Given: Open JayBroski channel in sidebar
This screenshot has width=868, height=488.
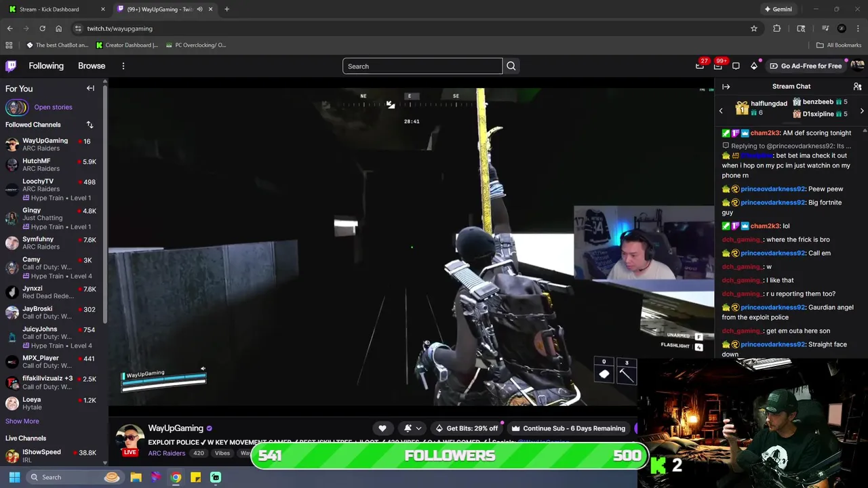Looking at the screenshot, I should point(52,312).
